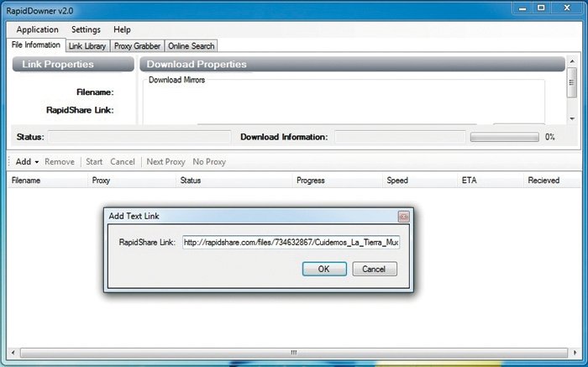Select No Proxy in toolbar
The image size is (588, 367).
209,162
